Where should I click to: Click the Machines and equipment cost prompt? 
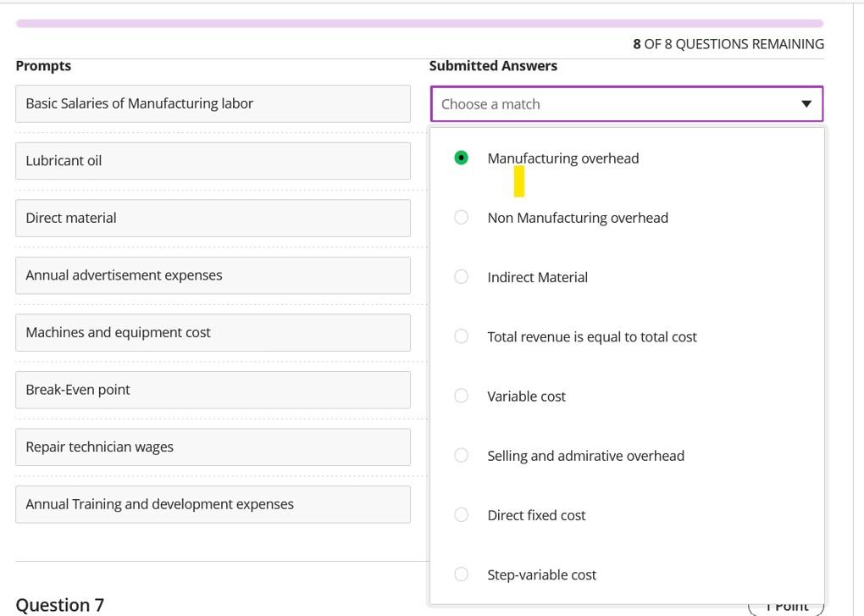(x=213, y=332)
